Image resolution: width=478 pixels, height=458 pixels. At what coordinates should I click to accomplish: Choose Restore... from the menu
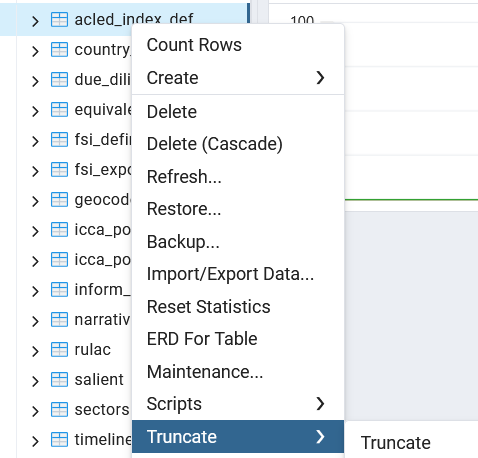pos(238,209)
